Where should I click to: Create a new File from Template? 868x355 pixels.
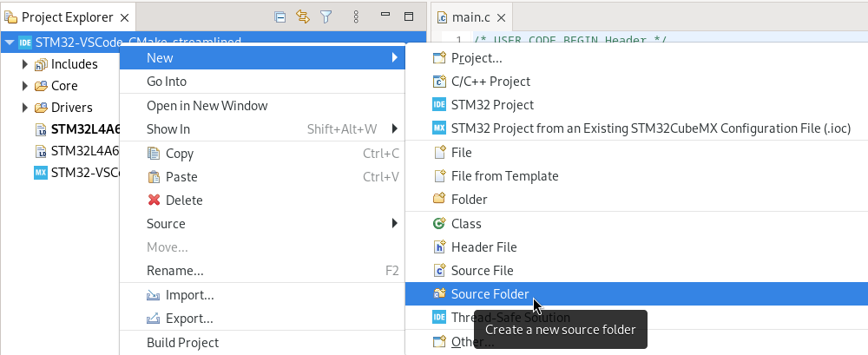[636, 176]
